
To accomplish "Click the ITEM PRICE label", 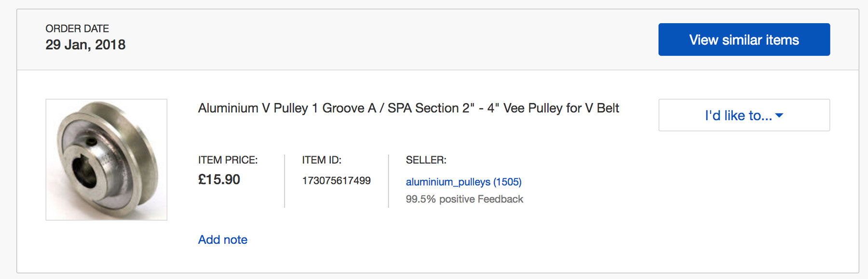I will [x=228, y=160].
